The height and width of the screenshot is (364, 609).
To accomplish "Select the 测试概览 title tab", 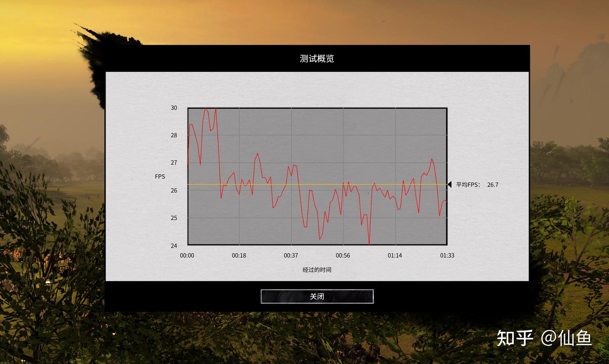I will [x=316, y=59].
